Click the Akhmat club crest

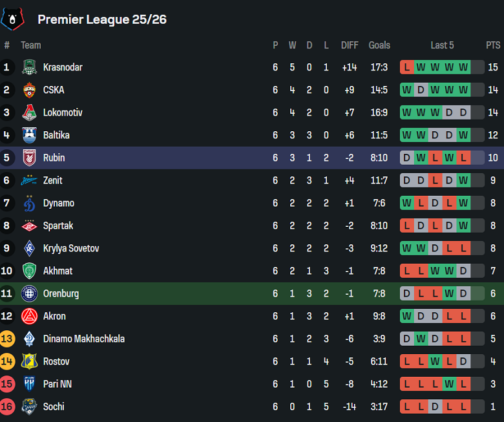(x=29, y=271)
